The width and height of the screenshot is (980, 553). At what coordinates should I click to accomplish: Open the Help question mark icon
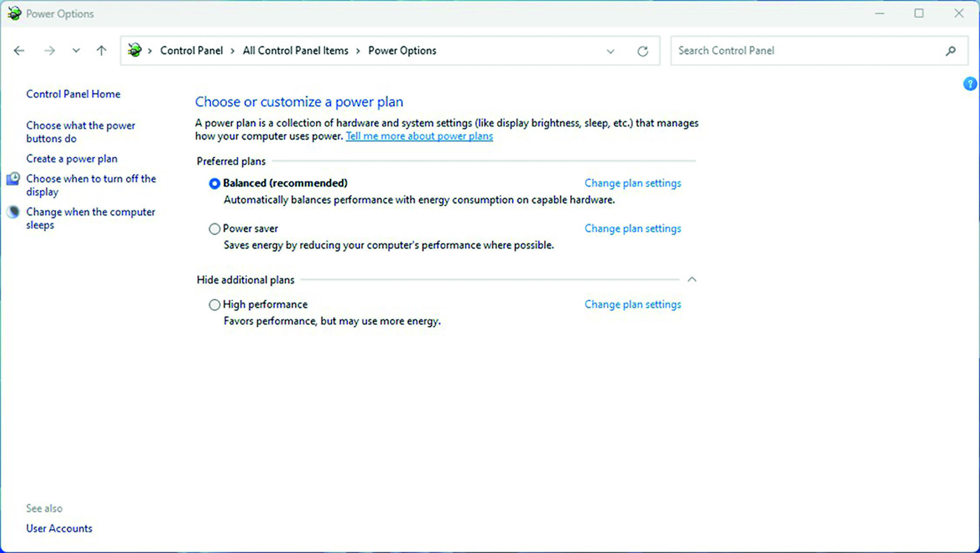coord(970,84)
